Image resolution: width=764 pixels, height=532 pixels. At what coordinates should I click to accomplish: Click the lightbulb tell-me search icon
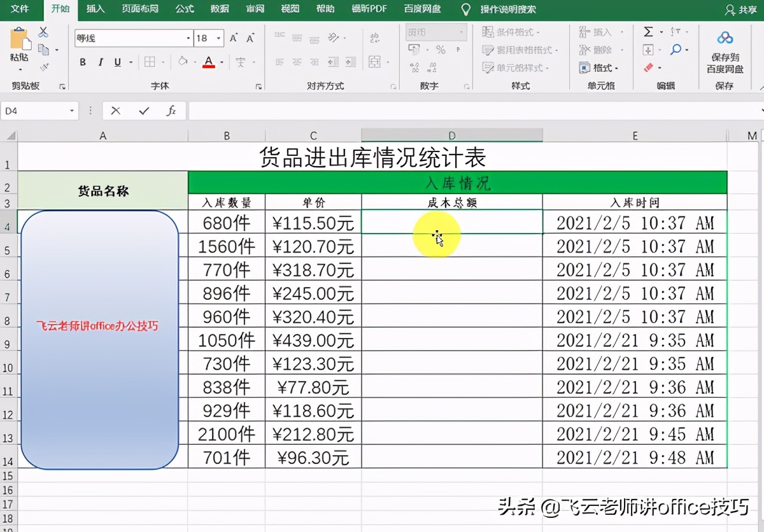pos(466,10)
